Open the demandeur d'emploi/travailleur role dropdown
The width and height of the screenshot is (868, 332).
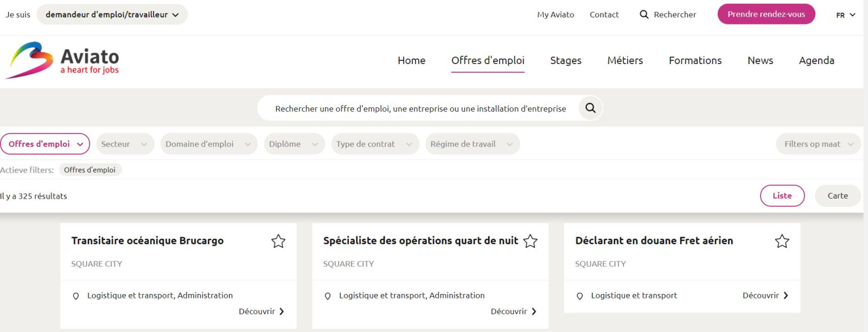[112, 15]
